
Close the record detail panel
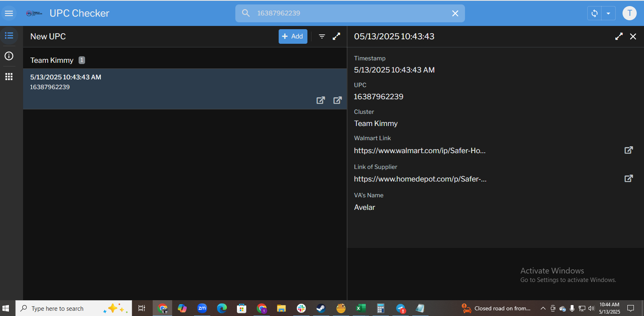(x=633, y=36)
